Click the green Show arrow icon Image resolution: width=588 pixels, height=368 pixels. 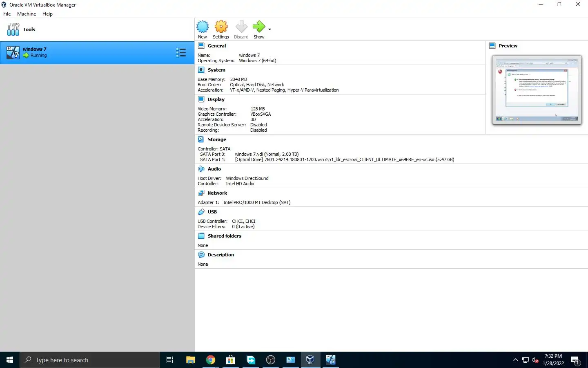tap(259, 27)
